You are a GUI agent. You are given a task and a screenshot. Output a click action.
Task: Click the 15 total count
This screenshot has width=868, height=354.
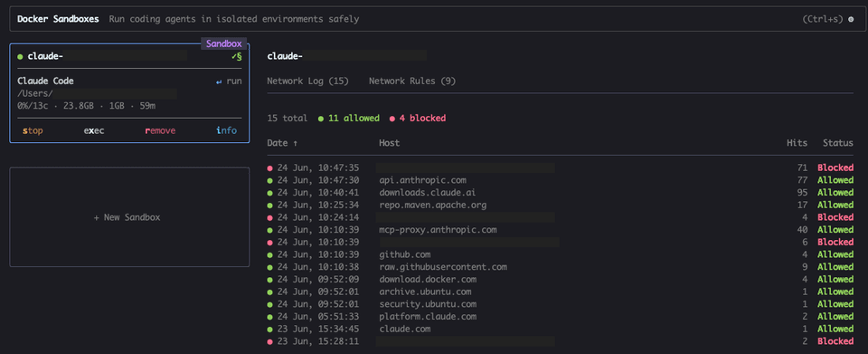tap(288, 118)
